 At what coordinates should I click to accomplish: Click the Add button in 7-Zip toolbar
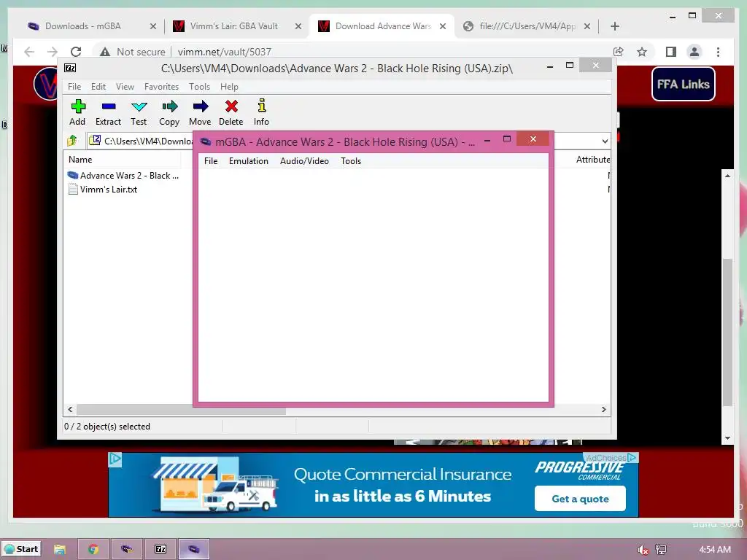(x=77, y=112)
